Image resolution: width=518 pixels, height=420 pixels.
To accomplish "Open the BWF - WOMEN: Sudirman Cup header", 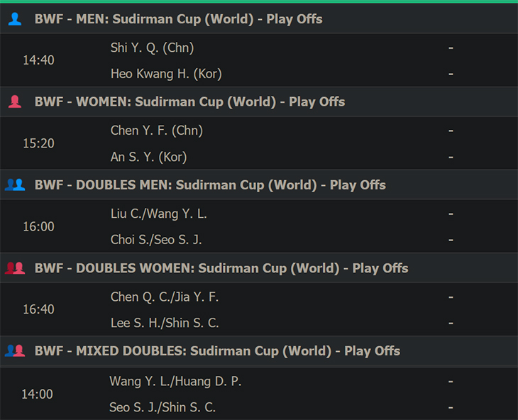I will click(259, 101).
